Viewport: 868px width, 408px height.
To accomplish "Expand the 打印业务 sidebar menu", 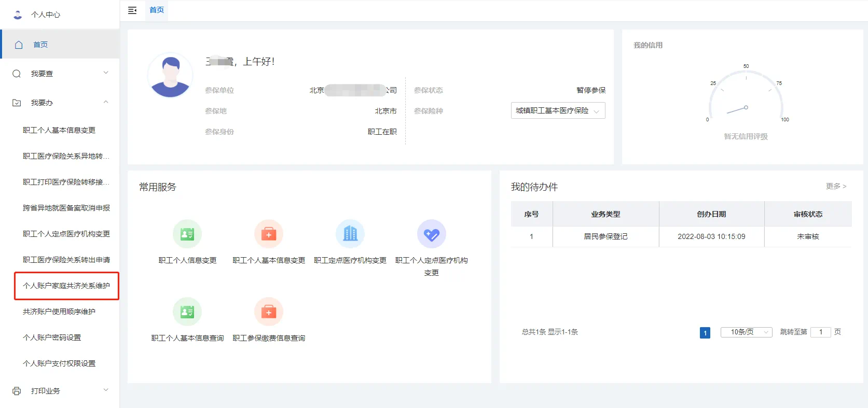I will coord(60,391).
